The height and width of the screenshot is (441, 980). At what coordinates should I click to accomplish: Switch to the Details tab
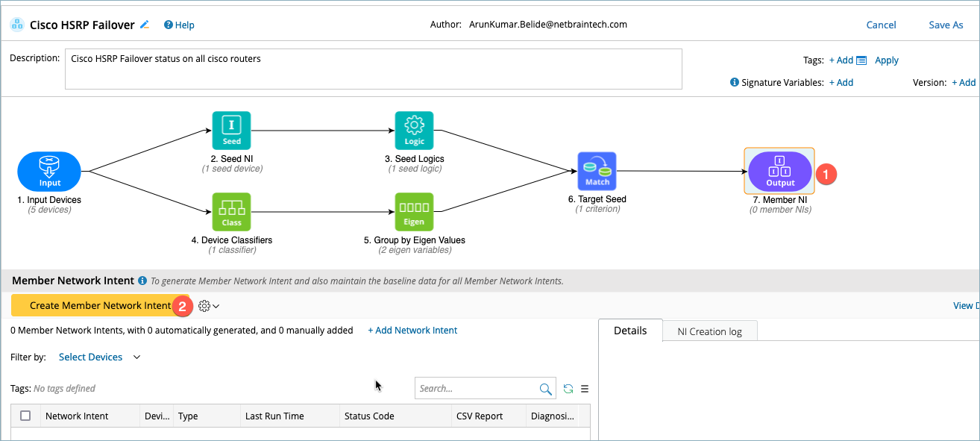630,331
